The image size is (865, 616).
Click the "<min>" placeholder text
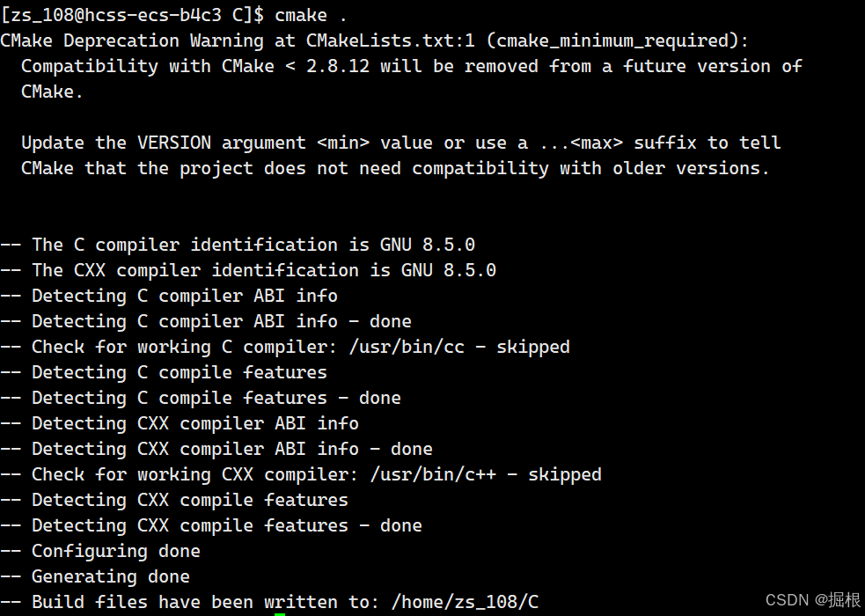343,143
